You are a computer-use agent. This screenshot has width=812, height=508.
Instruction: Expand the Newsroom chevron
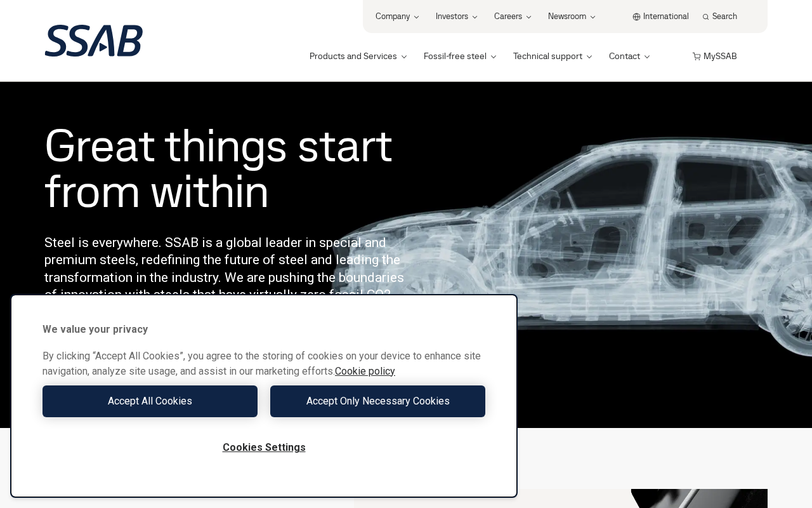(x=593, y=17)
